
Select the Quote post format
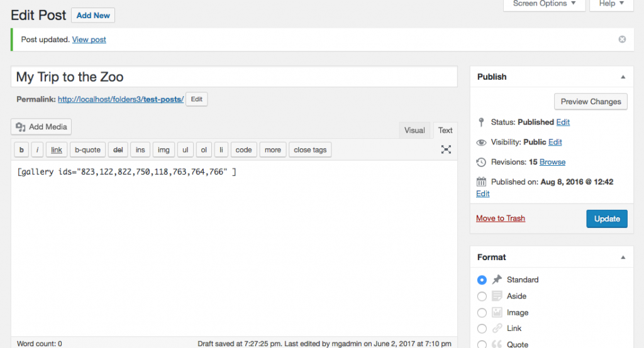point(482,344)
